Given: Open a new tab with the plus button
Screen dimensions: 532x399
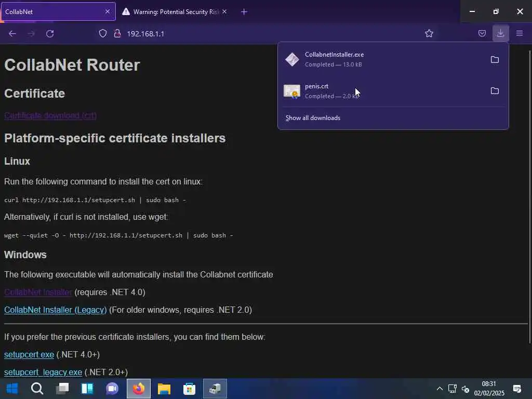Looking at the screenshot, I should pos(244,12).
